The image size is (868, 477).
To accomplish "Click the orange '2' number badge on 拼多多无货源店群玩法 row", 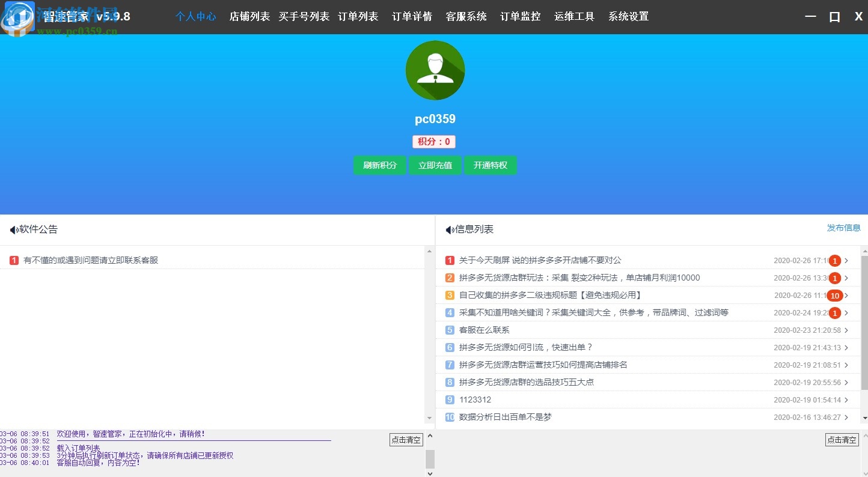I will [449, 278].
